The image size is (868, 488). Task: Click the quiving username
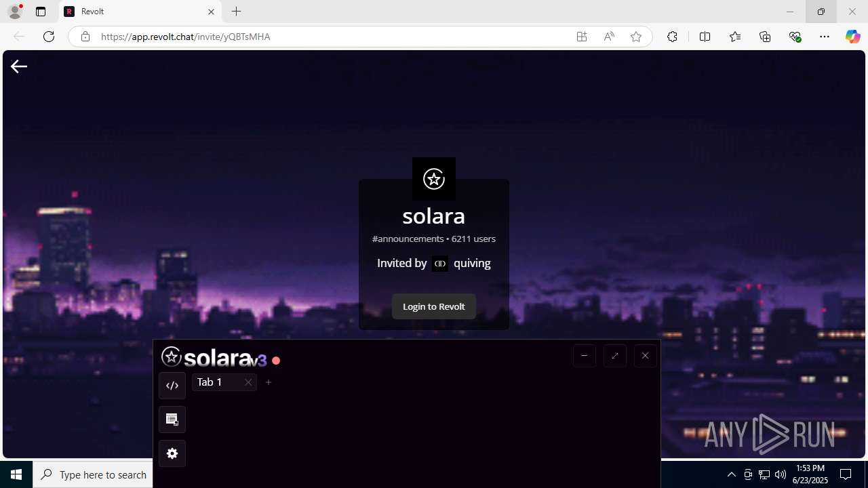[x=472, y=263]
